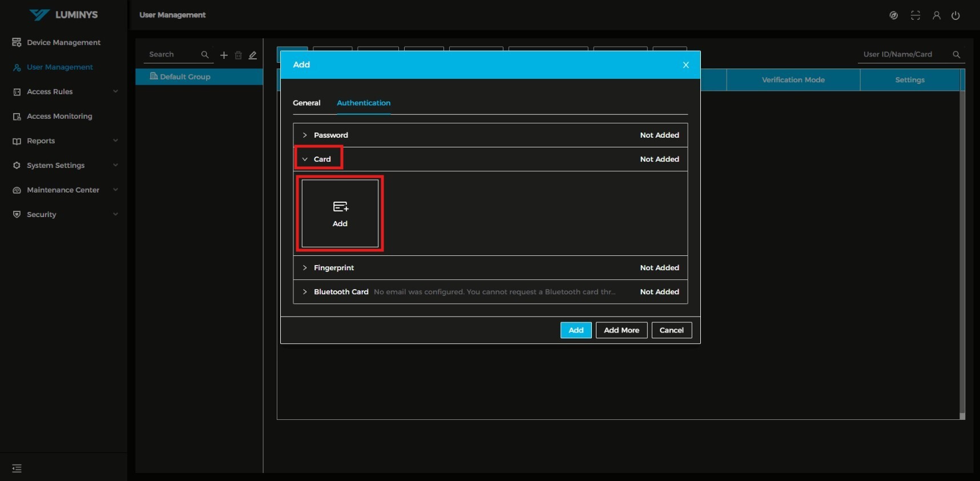Switch to the General tab
Image resolution: width=980 pixels, height=481 pixels.
[x=306, y=103]
